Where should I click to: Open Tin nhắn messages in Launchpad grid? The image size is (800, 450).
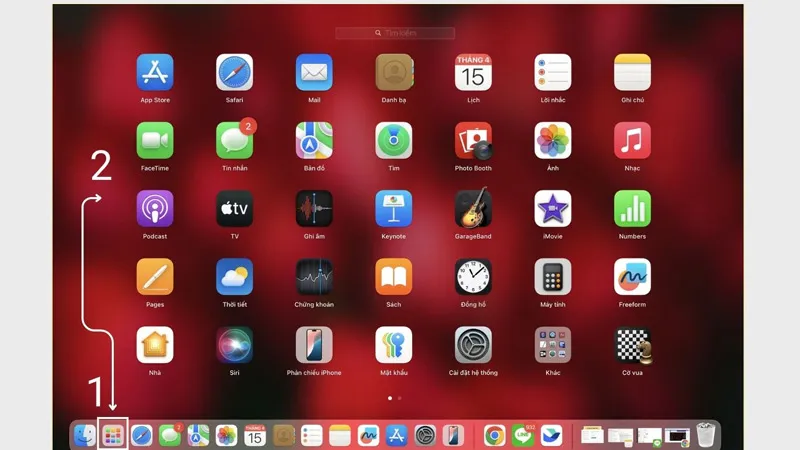pos(234,140)
